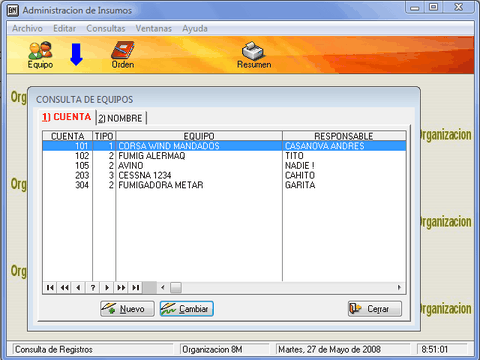Jump forward a page of records
Viewport: 480px width, 360px height.
pos(121,287)
